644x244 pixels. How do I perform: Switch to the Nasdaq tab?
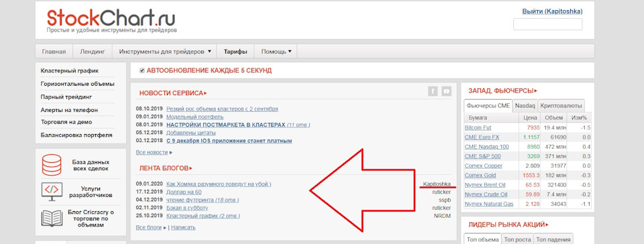coord(525,105)
